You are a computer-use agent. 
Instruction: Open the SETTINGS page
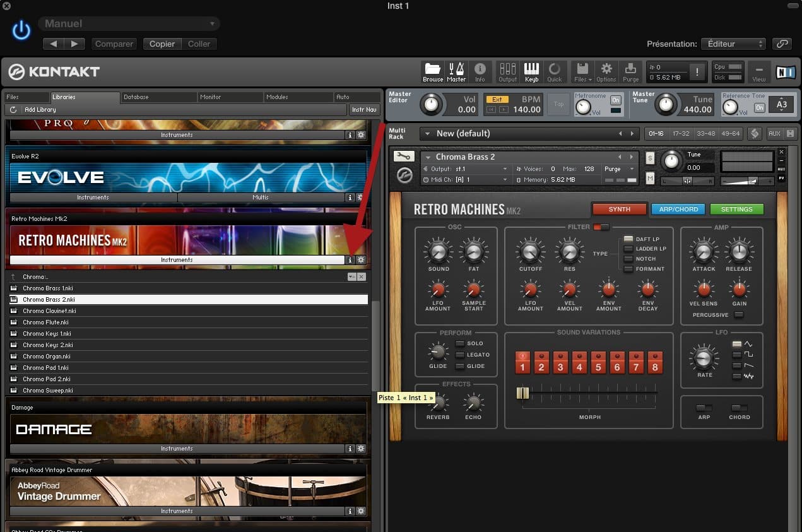tap(737, 210)
